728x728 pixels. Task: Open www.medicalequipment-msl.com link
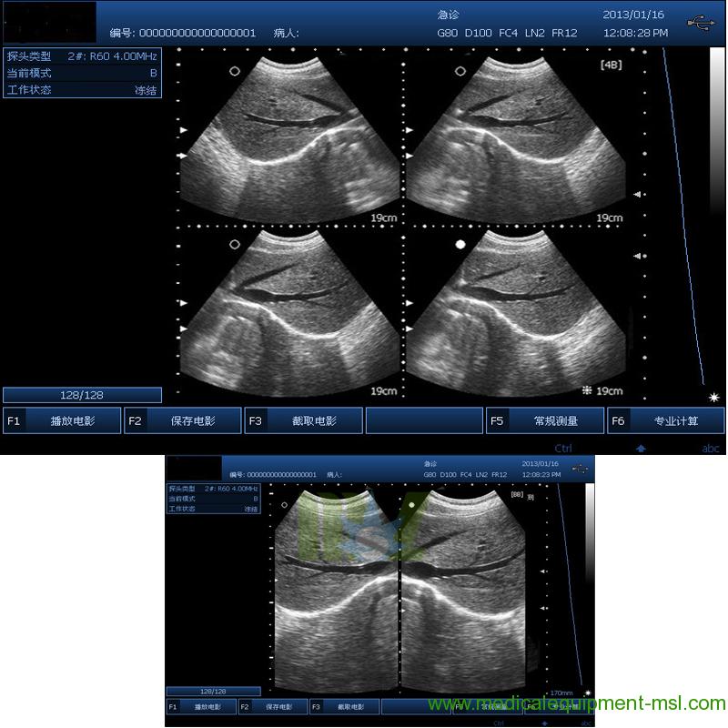577,703
